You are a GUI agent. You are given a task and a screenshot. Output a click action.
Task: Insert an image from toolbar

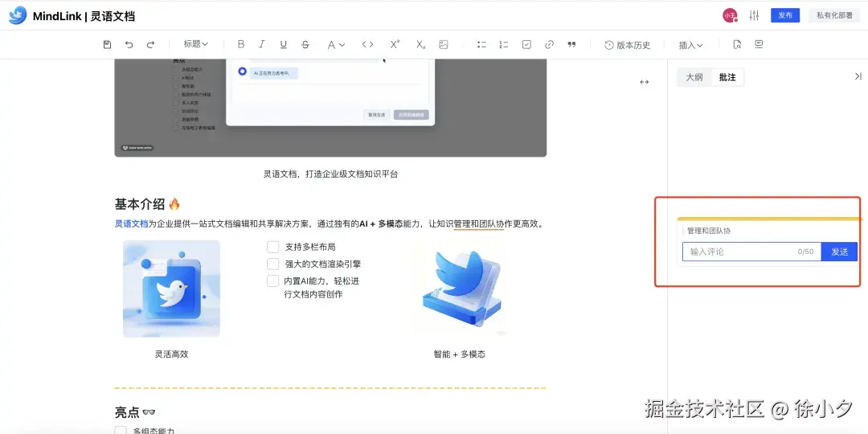[x=444, y=45]
